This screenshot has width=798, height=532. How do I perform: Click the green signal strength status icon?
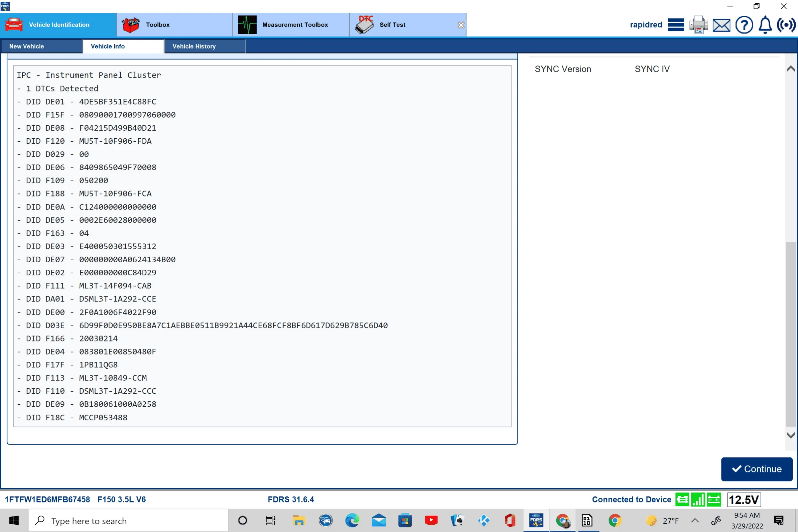point(698,499)
